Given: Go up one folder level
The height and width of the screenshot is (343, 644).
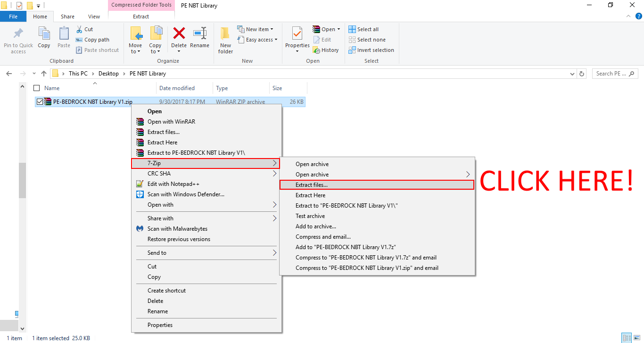Looking at the screenshot, I should (44, 74).
